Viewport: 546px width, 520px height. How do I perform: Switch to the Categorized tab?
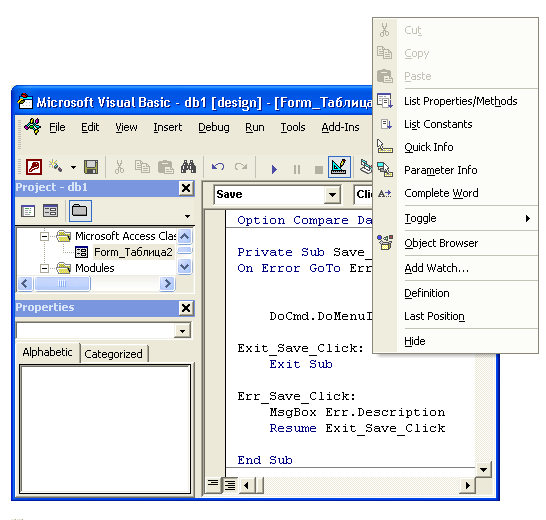113,354
